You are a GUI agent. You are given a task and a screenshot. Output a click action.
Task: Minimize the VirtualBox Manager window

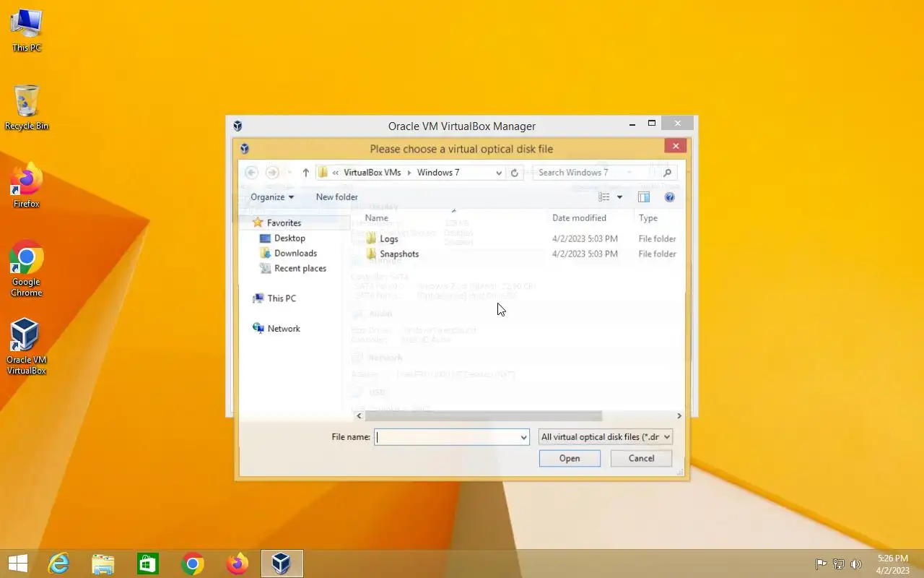633,124
